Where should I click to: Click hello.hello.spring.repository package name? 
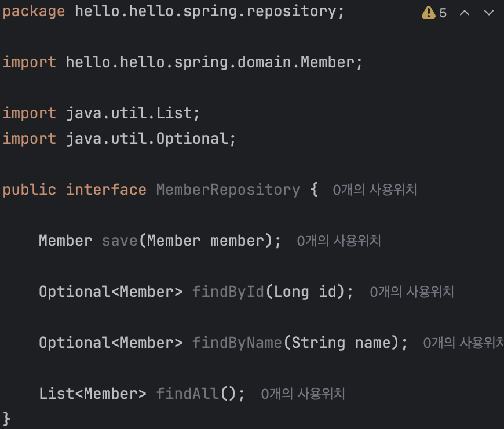[x=206, y=12]
